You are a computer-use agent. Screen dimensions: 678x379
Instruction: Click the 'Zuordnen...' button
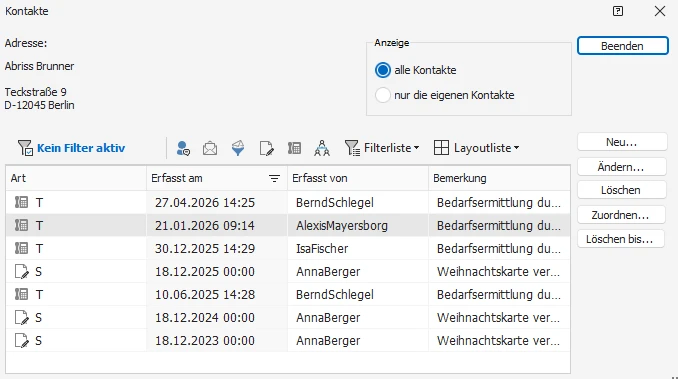[x=620, y=215]
